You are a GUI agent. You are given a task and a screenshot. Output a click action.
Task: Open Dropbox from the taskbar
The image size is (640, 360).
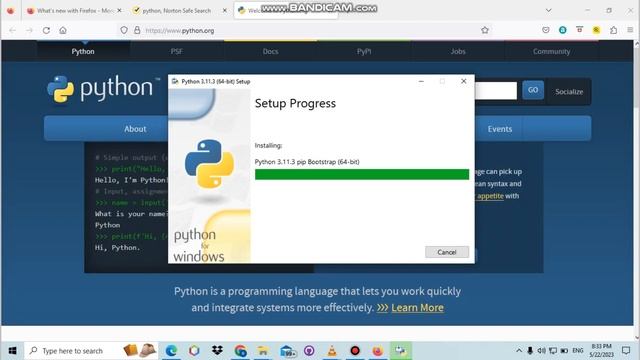pyautogui.click(x=217, y=351)
